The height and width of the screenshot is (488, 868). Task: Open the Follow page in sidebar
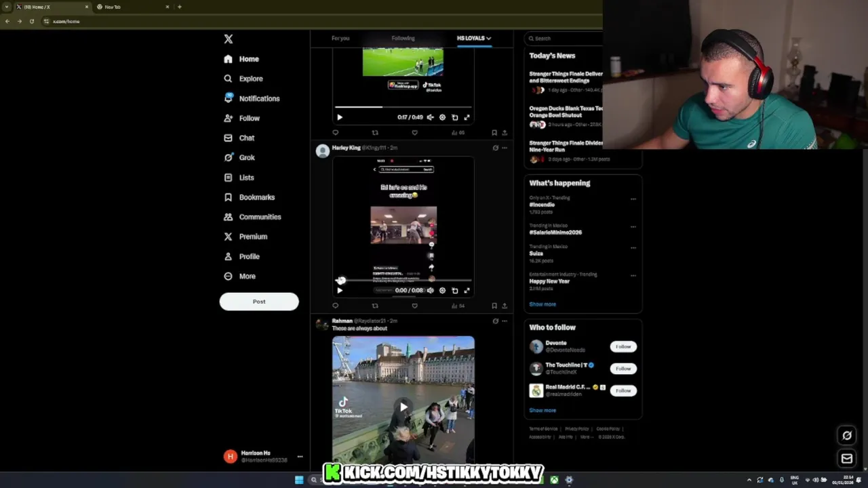point(241,118)
